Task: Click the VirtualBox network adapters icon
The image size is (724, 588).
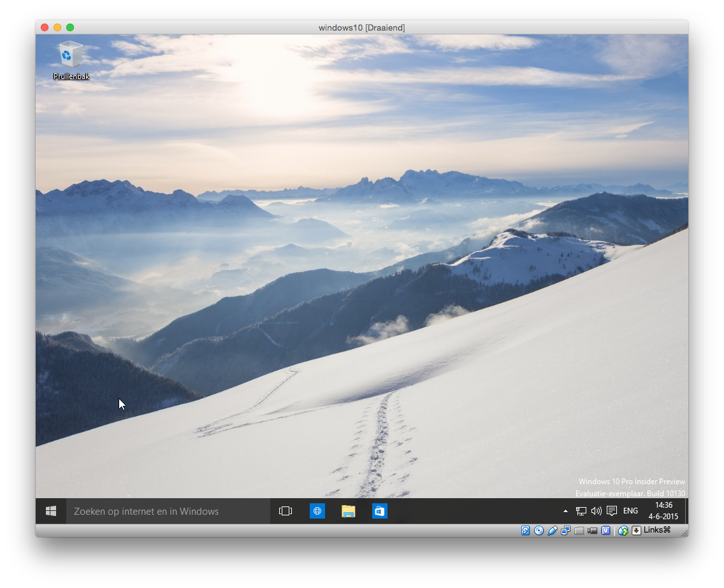Action: 565,531
